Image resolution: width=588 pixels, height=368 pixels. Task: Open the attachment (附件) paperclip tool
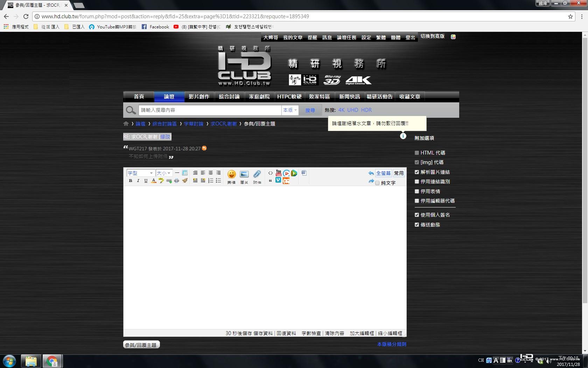click(257, 177)
